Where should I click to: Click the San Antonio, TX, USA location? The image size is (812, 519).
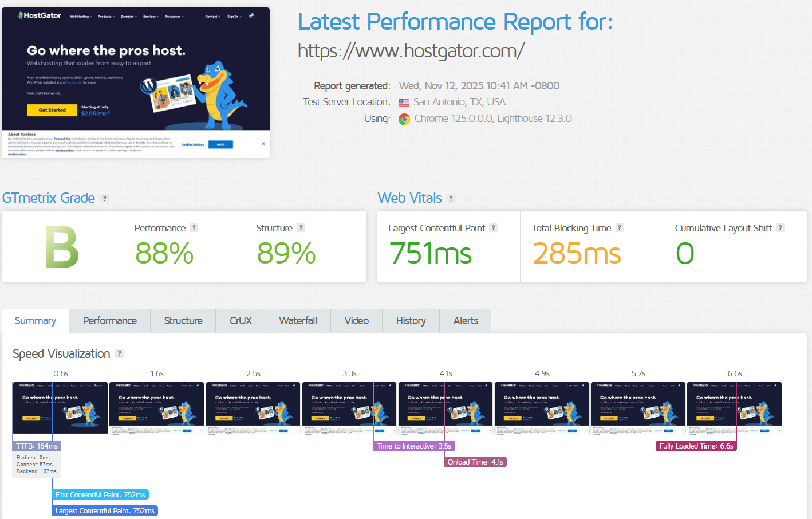(459, 102)
